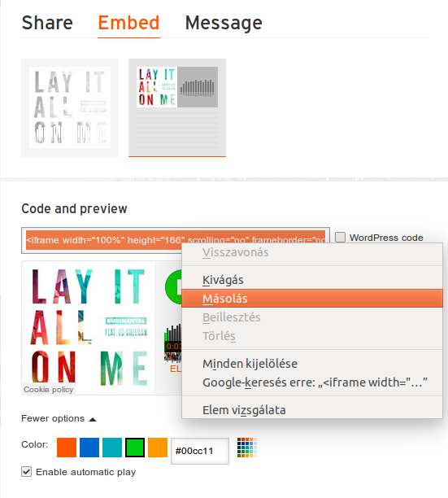Click the Lay It All On Me artwork preview
This screenshot has height=498, width=448.
click(x=89, y=327)
